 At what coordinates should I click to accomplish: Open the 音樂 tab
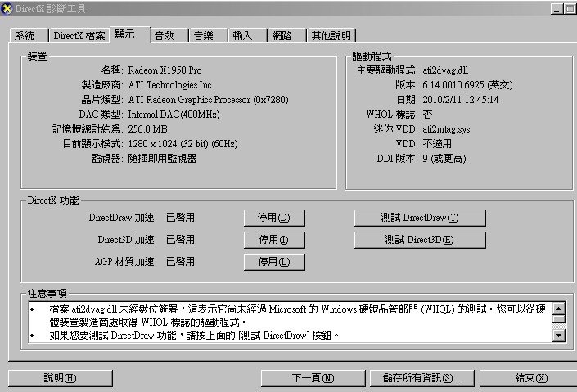(x=204, y=36)
